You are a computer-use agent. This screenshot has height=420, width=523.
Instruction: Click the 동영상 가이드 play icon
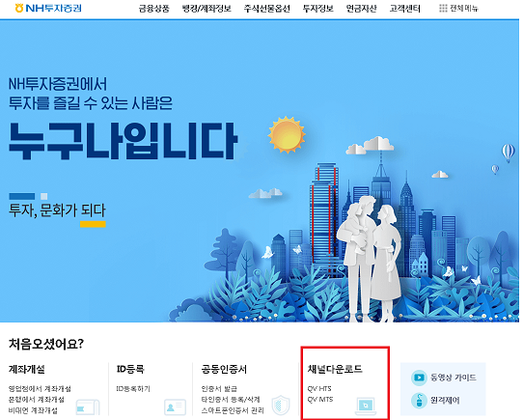click(x=419, y=378)
